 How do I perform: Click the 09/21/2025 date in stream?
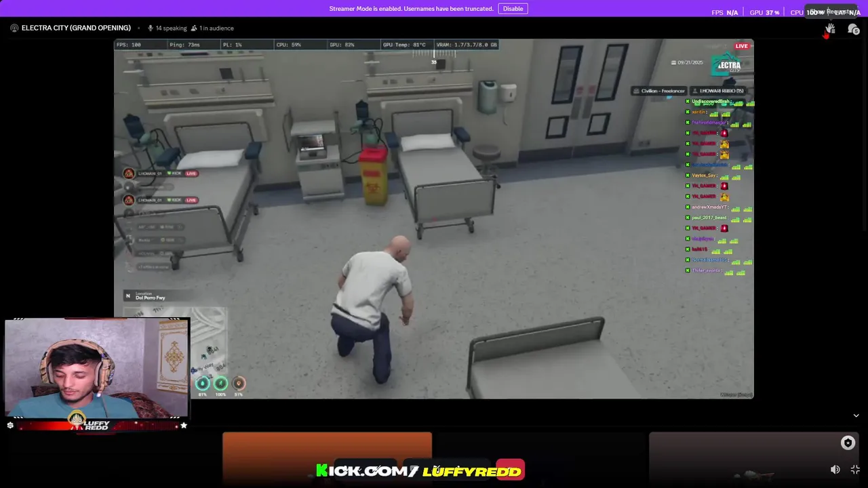coord(687,62)
